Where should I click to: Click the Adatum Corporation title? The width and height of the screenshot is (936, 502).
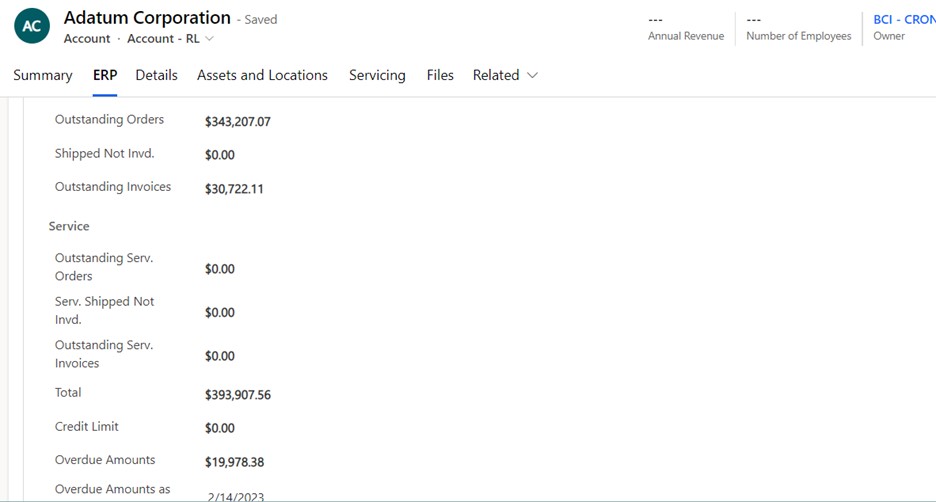pyautogui.click(x=147, y=18)
